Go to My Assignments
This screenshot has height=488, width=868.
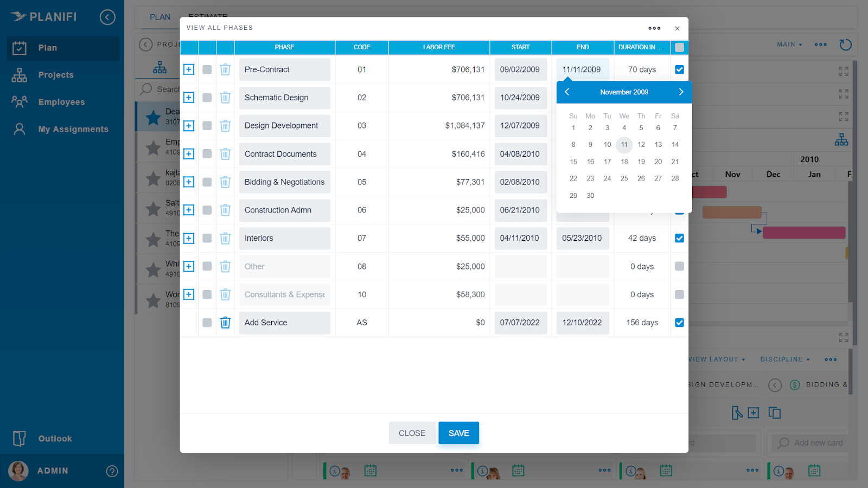[x=72, y=129]
